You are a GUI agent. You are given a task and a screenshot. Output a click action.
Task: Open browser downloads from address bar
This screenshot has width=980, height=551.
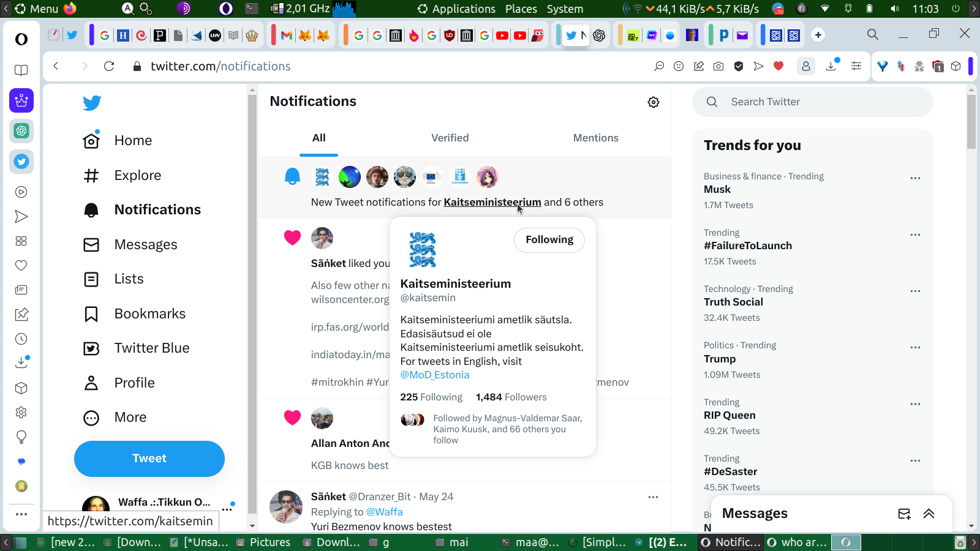pos(831,66)
